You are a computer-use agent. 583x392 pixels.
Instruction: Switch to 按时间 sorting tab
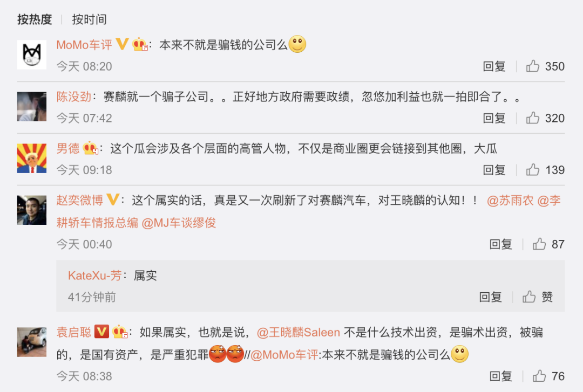[89, 19]
